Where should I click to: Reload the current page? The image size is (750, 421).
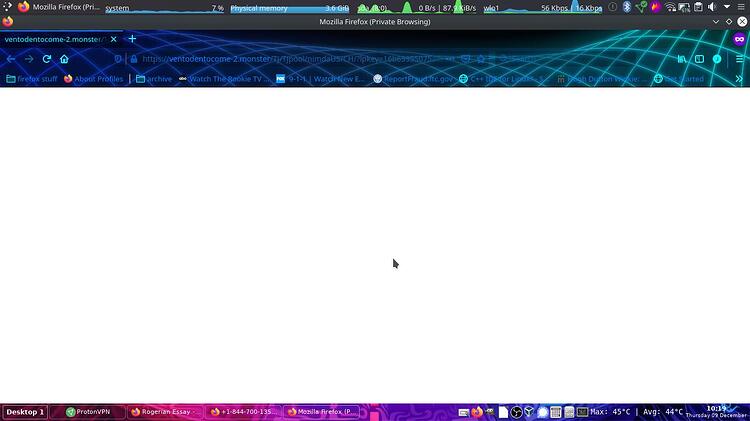pos(46,59)
